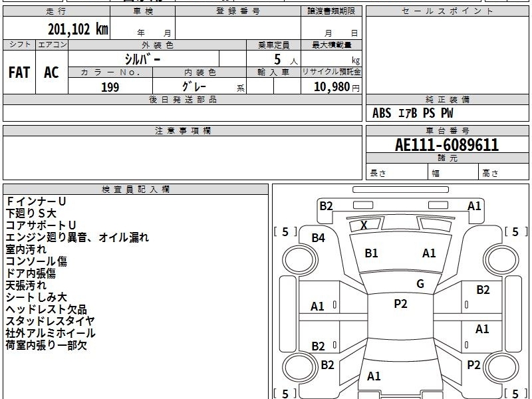Viewport: 532px width, 399px height.
Task: Select inspector note ドア内張傷
Action: click(31, 273)
